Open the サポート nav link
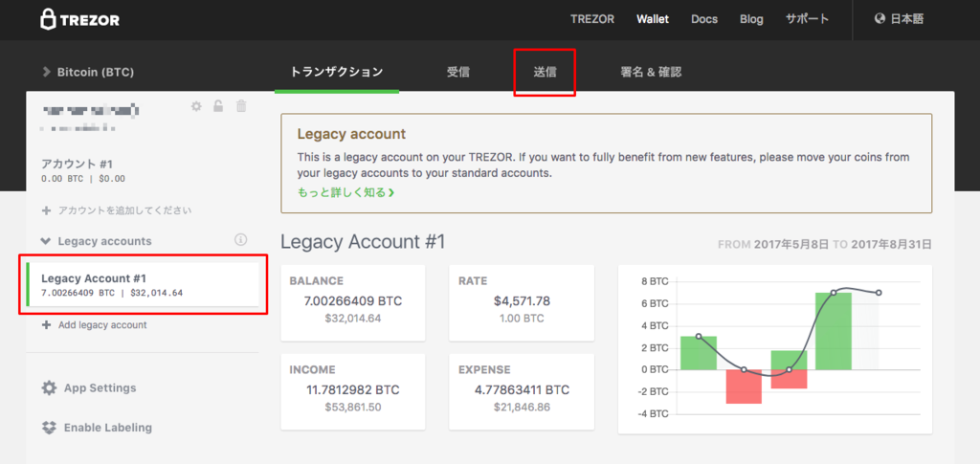The image size is (980, 464). point(807,19)
